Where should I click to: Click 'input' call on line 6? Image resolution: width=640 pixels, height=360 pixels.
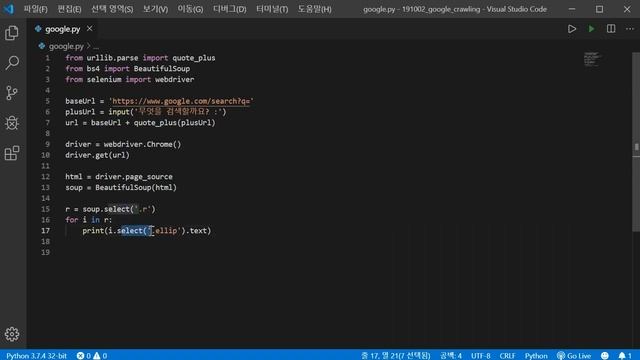tap(119, 111)
